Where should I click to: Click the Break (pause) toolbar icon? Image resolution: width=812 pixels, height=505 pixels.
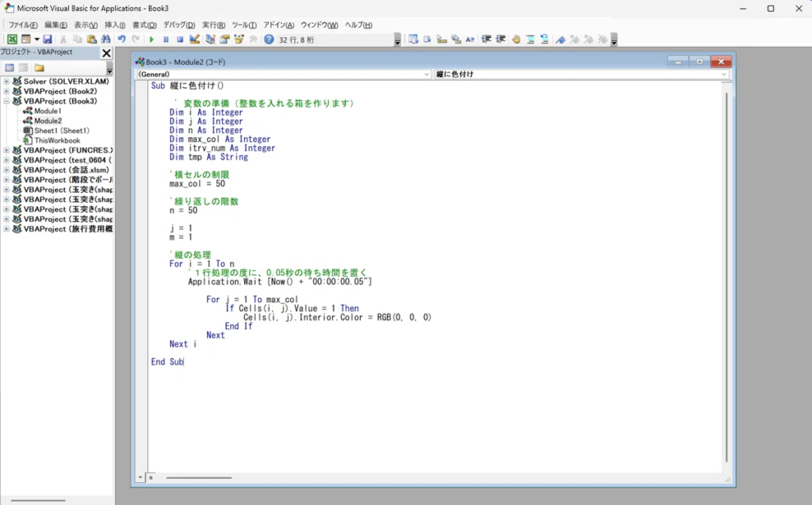click(166, 39)
